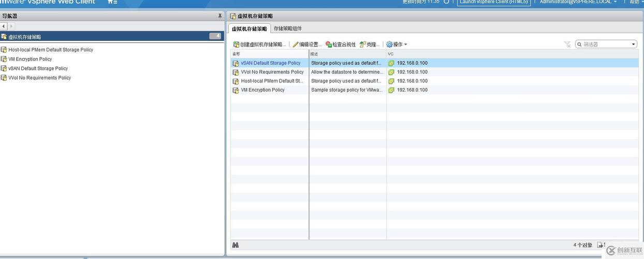Click vSAN Default policy row icon in table
This screenshot has width=644, height=259.
point(236,63)
